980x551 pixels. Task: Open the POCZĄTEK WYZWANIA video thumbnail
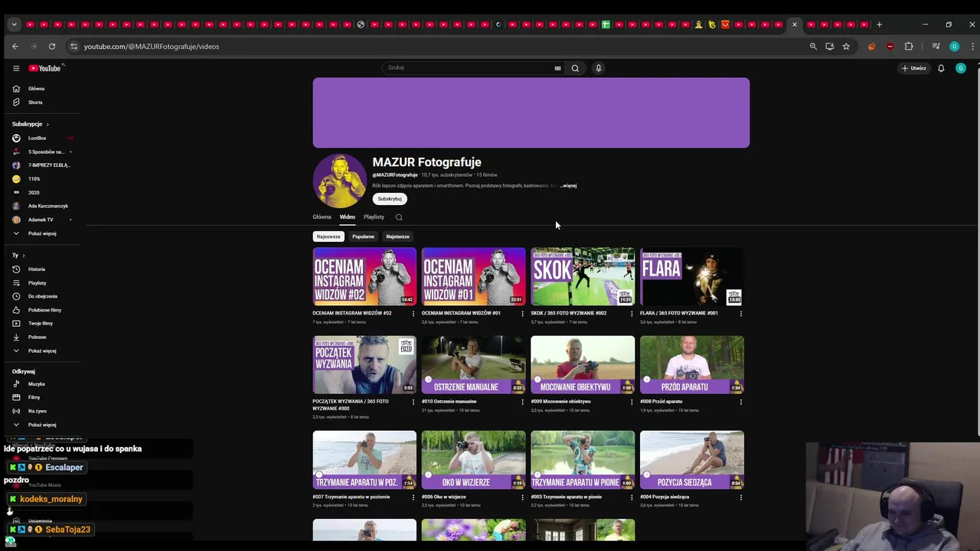(x=364, y=364)
